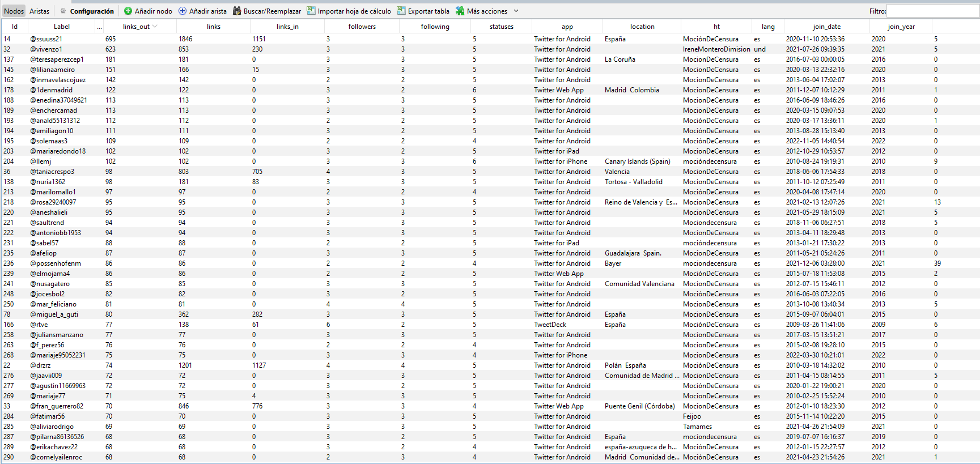Select the @inmavelascojuez label cell
Image resolution: width=980 pixels, height=464 pixels.
(58, 80)
